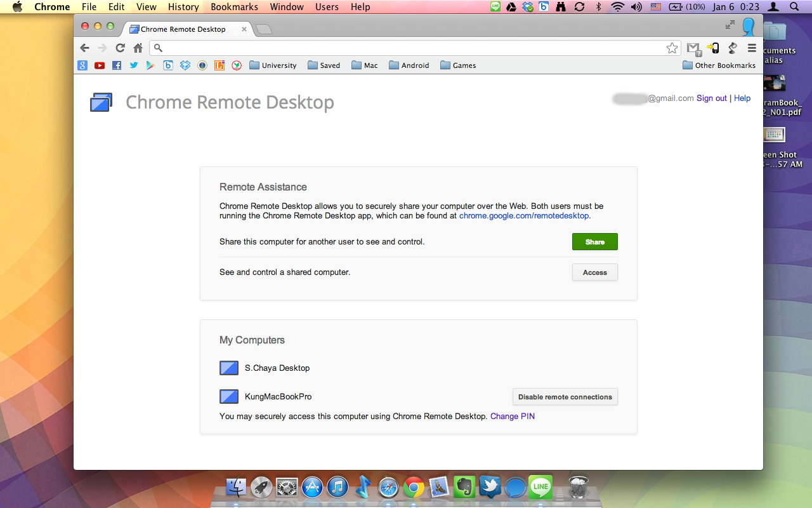
Task: Go back with the browser back arrow
Action: point(85,48)
